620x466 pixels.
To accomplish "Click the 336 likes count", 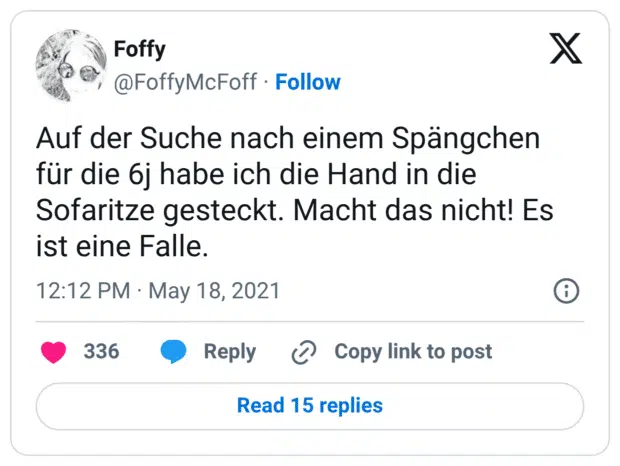I will [x=101, y=352].
